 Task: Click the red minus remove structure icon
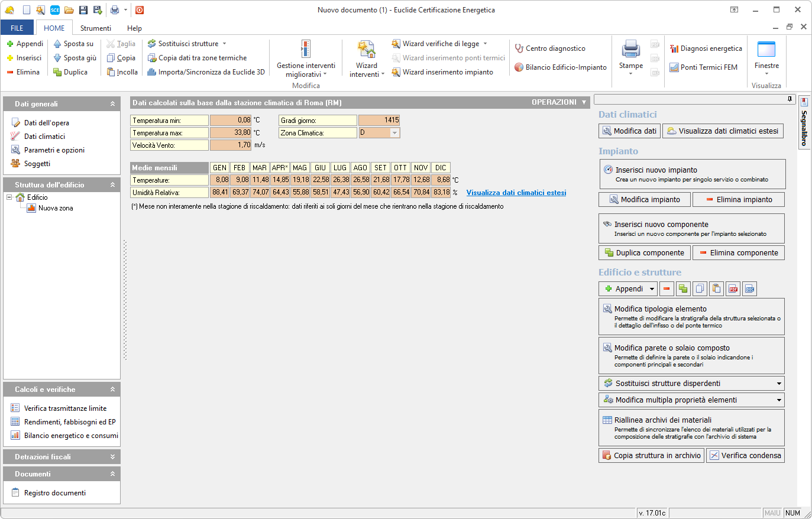(667, 289)
